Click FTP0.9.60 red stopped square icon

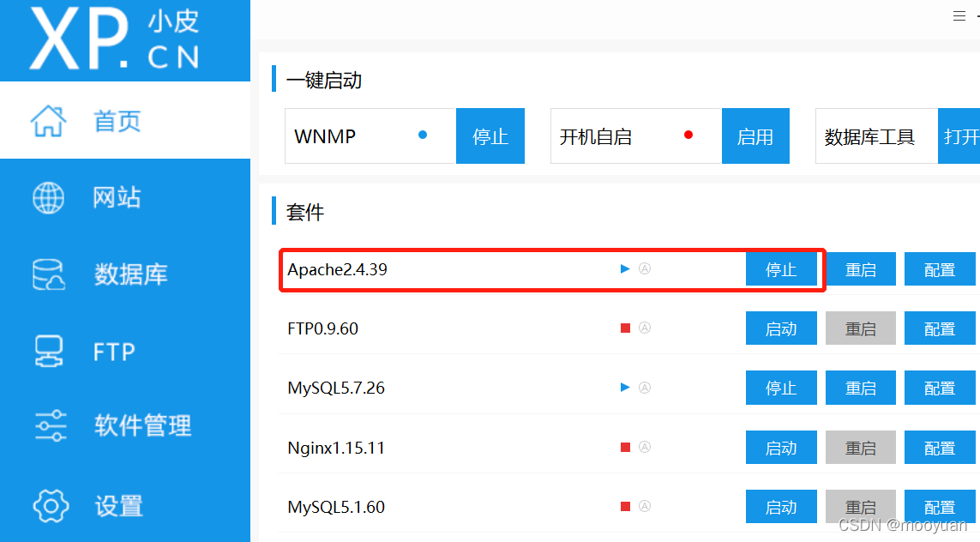(x=625, y=328)
